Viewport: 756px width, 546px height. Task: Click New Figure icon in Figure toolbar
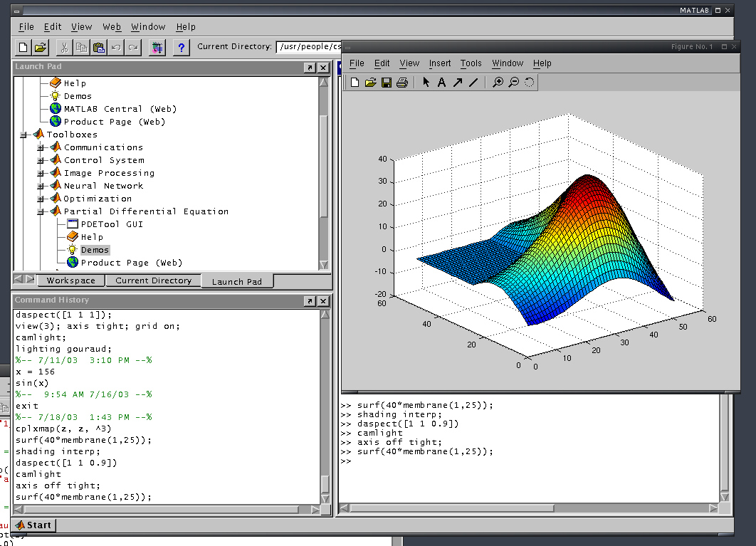tap(355, 83)
